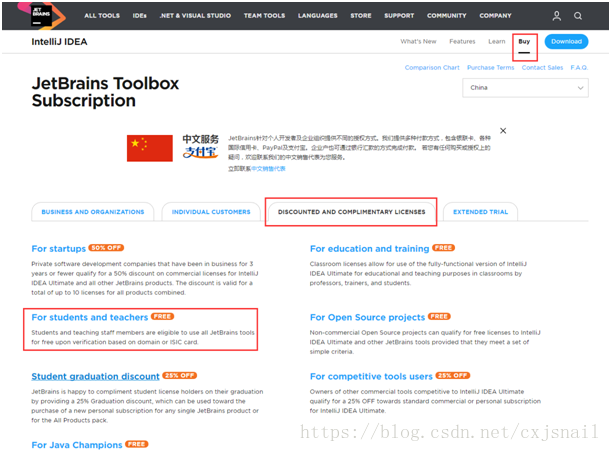Click the JetBrains Toolbox Subscription heading

point(105,92)
